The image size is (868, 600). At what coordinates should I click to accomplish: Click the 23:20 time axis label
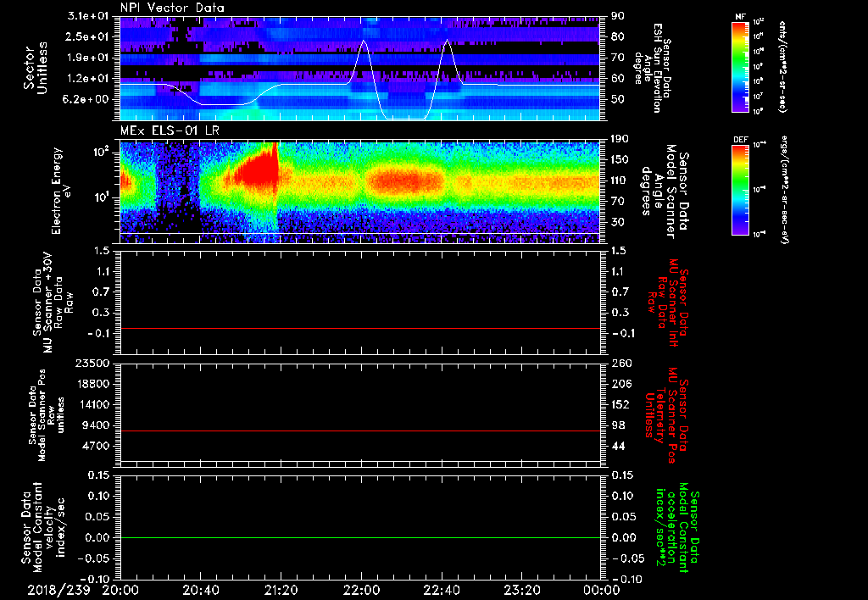pos(521,590)
